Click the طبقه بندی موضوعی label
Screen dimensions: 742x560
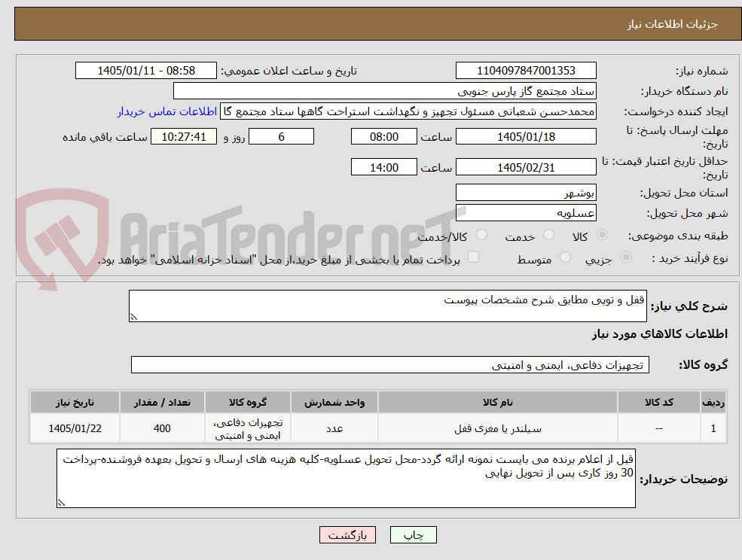(678, 236)
